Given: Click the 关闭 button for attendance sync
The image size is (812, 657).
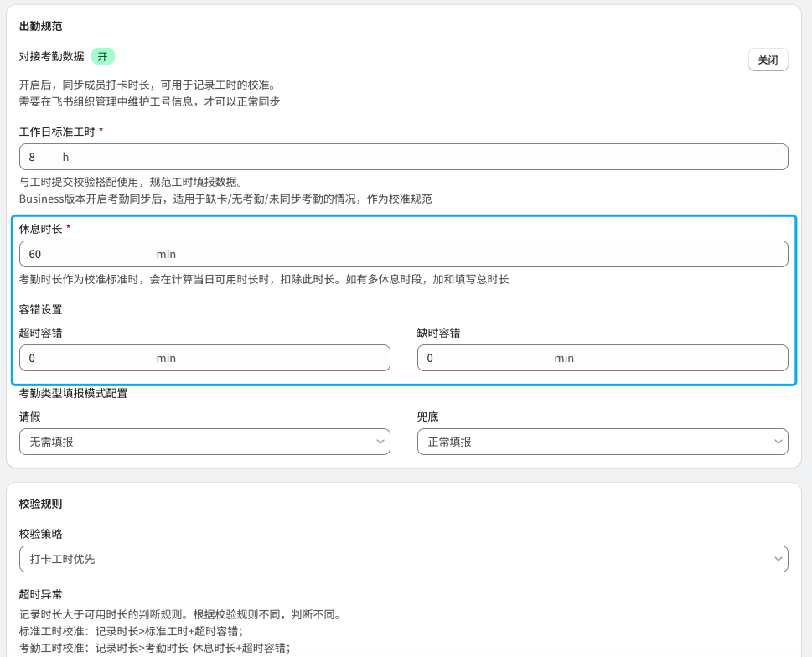Looking at the screenshot, I should coord(768,60).
